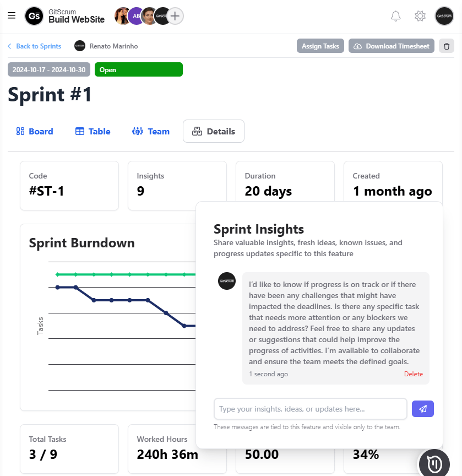Open the hamburger menu icon
The width and height of the screenshot is (462, 476).
[x=12, y=15]
